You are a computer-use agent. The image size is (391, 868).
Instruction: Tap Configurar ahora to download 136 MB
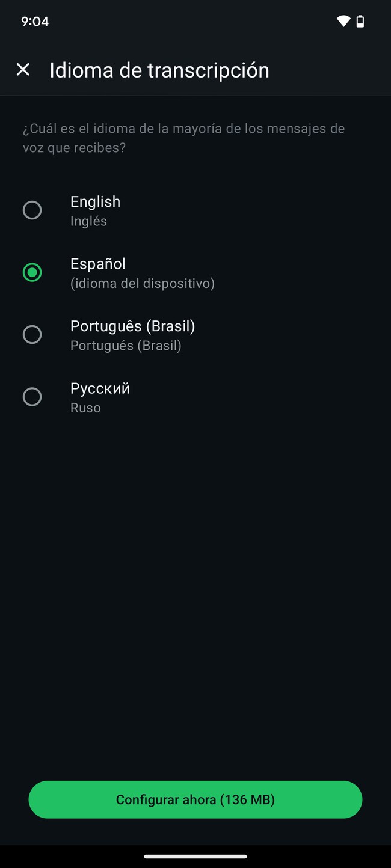click(x=195, y=799)
